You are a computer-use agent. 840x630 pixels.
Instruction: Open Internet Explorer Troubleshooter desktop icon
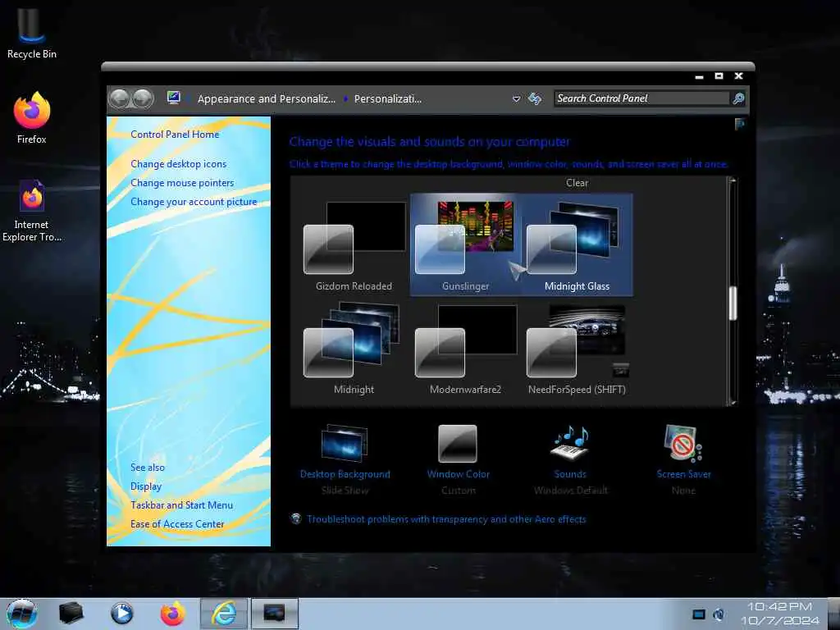pyautogui.click(x=32, y=211)
